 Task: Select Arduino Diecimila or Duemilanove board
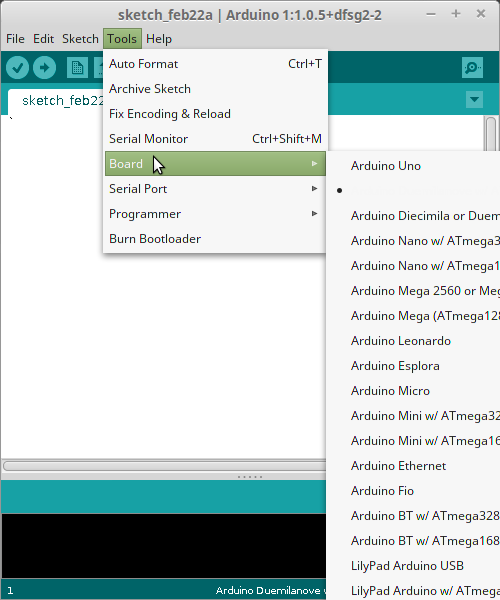(x=414, y=216)
